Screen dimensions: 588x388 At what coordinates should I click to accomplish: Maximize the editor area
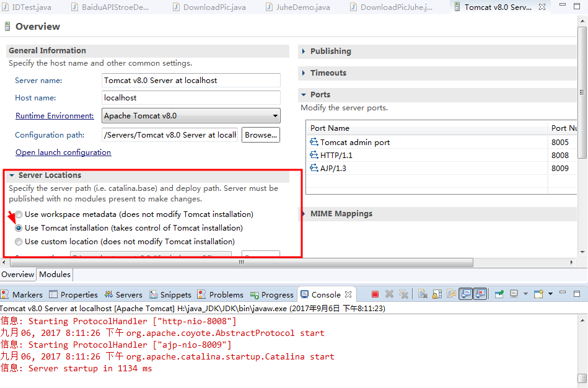577,6
